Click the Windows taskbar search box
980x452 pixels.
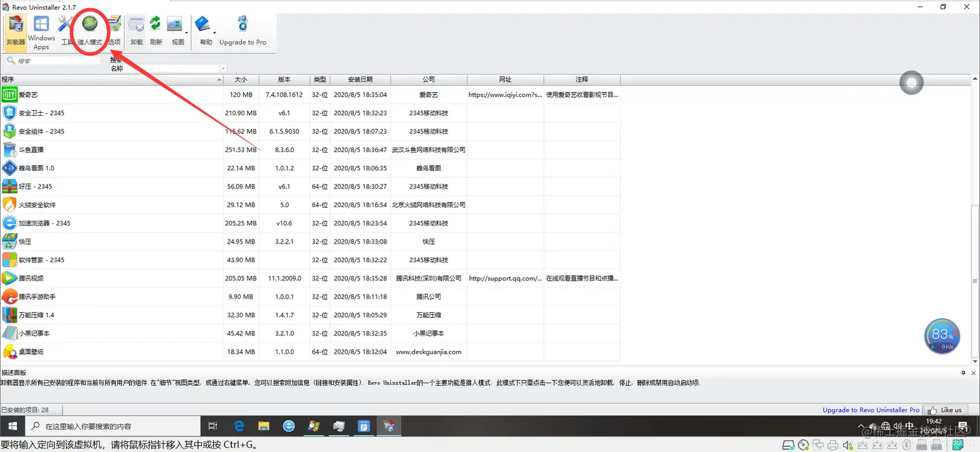pyautogui.click(x=112, y=425)
